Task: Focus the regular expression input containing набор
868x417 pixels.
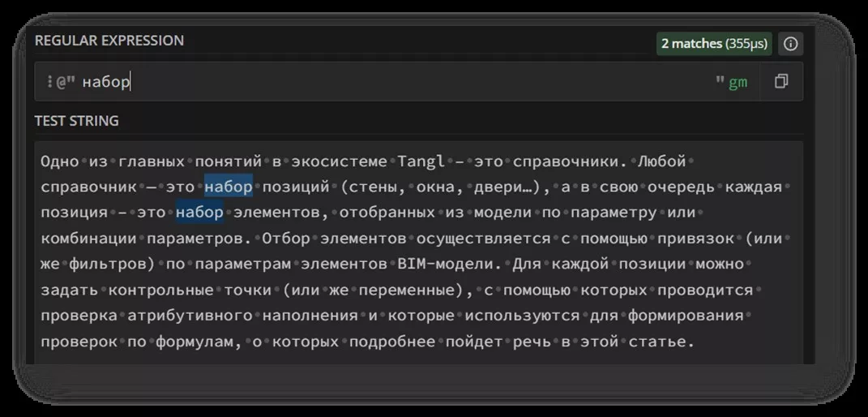Action: [x=405, y=83]
